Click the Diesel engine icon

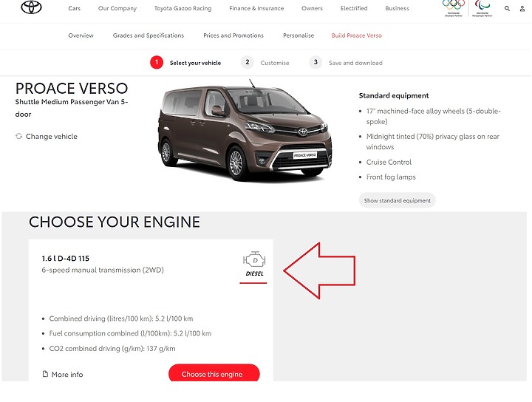tap(254, 260)
